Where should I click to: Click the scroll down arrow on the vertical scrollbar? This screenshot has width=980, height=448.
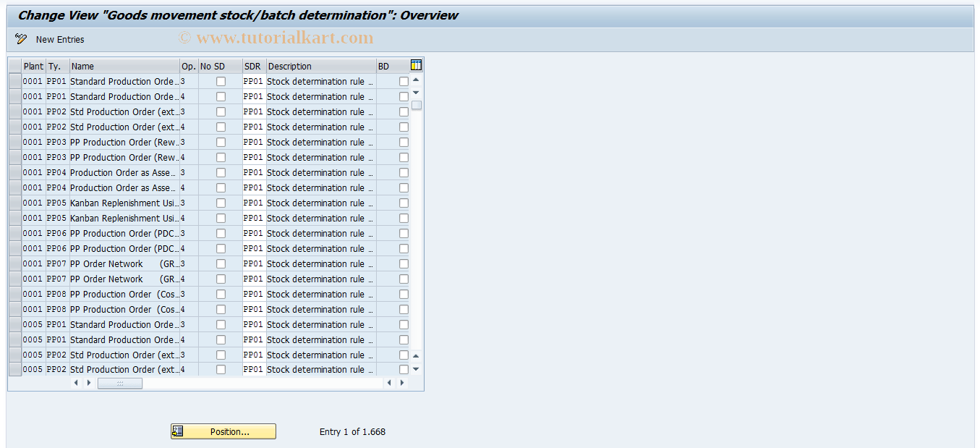[x=416, y=92]
